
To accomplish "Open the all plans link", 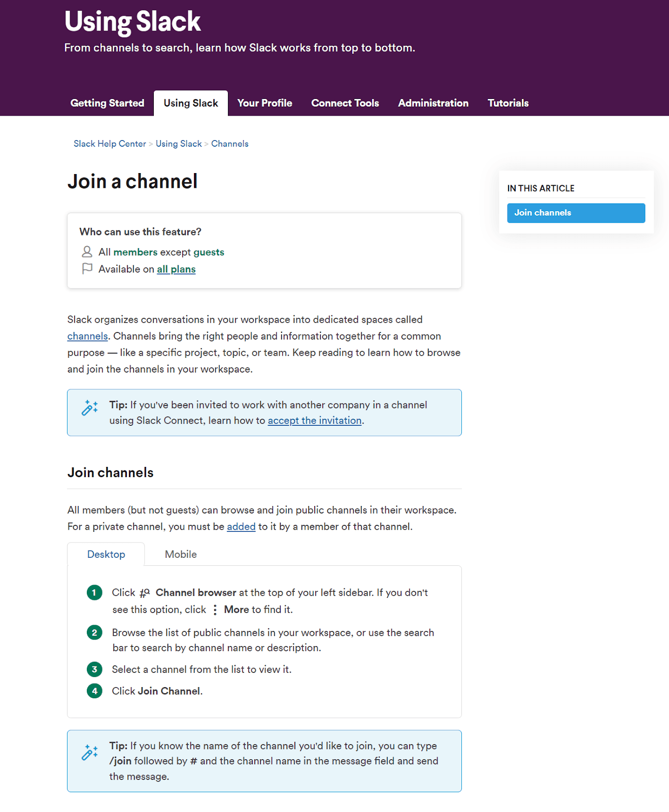I will coord(176,269).
